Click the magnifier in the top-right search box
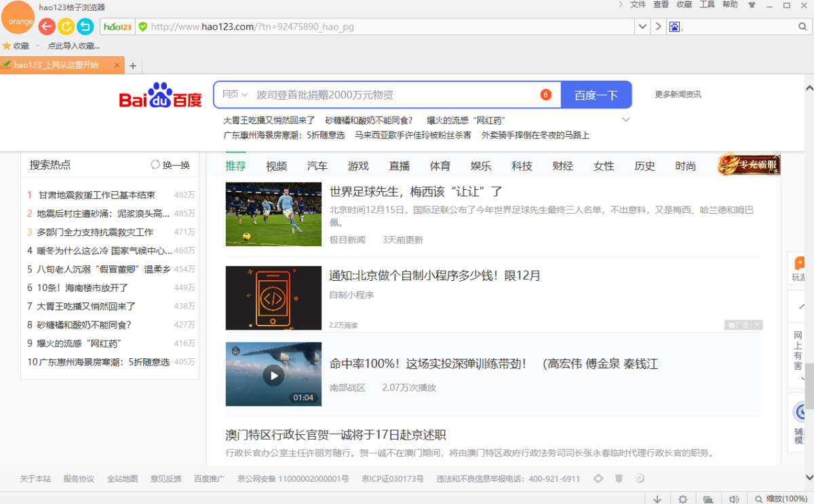Image resolution: width=814 pixels, height=504 pixels. [803, 26]
